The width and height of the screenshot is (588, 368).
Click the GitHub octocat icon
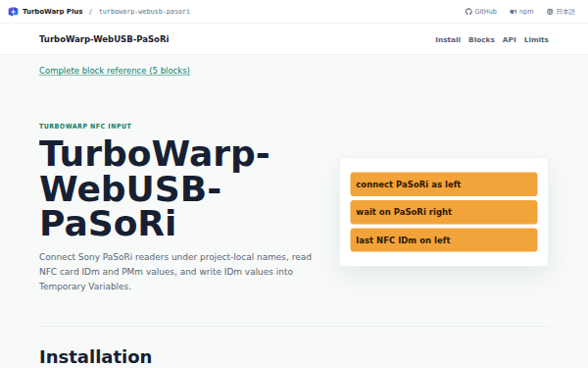(468, 12)
